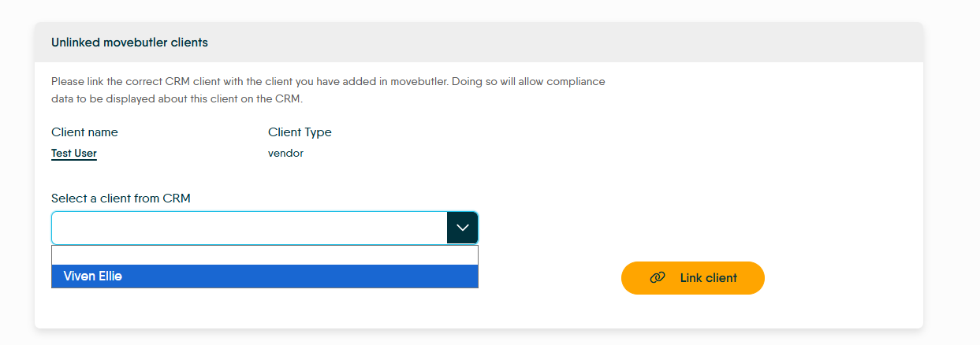Viewport: 980px width, 345px height.
Task: Click the page margin left of the card
Action: (x=17, y=173)
